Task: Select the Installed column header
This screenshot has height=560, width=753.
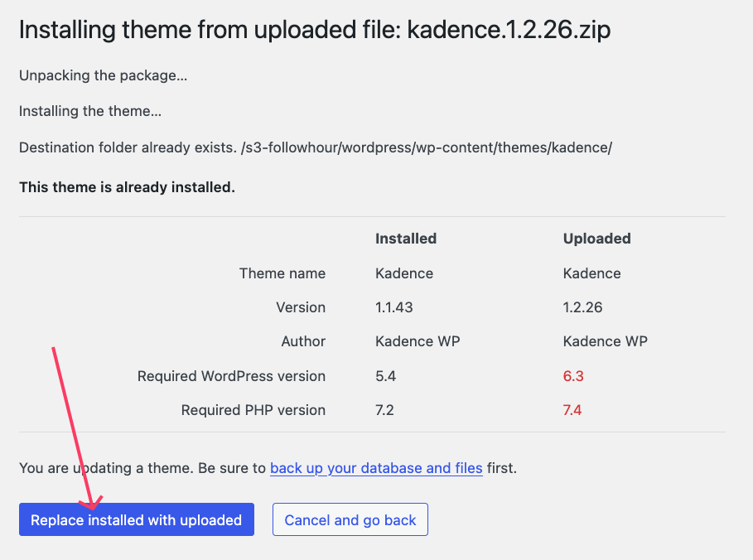Action: (405, 239)
